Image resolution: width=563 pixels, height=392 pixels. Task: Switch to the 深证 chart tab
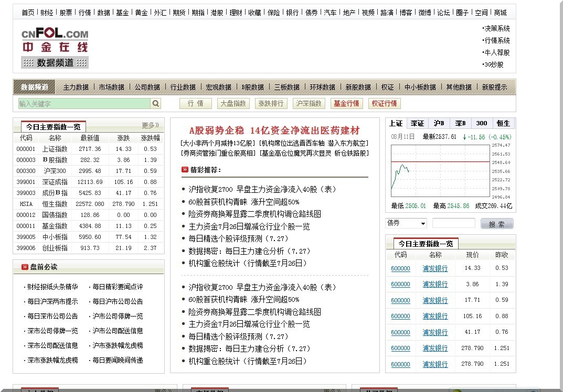[x=417, y=124]
